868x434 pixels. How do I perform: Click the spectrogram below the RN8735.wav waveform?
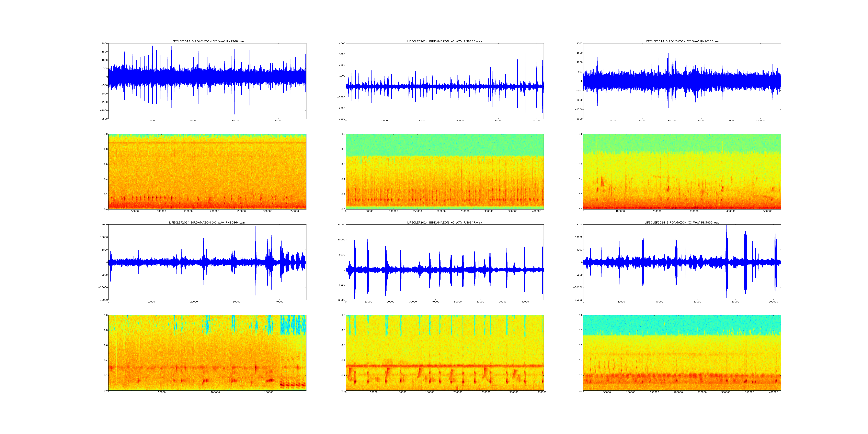point(444,172)
